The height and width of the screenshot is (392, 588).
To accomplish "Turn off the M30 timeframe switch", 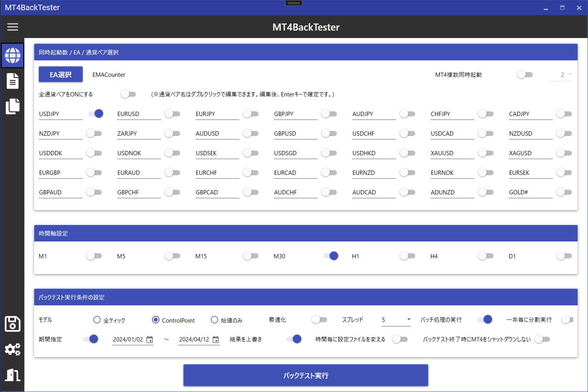I will (x=331, y=256).
